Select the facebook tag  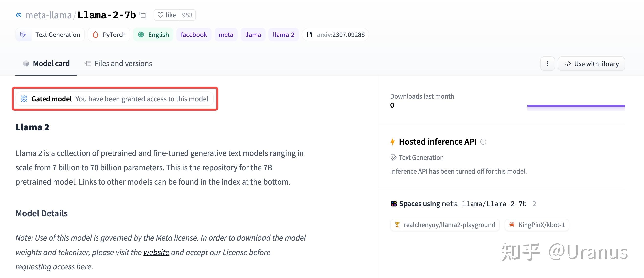pyautogui.click(x=194, y=35)
